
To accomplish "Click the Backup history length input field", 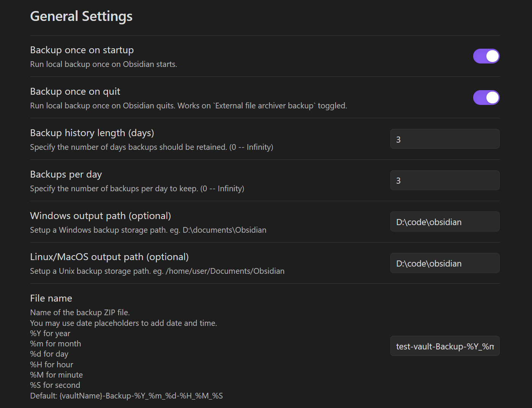I will click(445, 139).
